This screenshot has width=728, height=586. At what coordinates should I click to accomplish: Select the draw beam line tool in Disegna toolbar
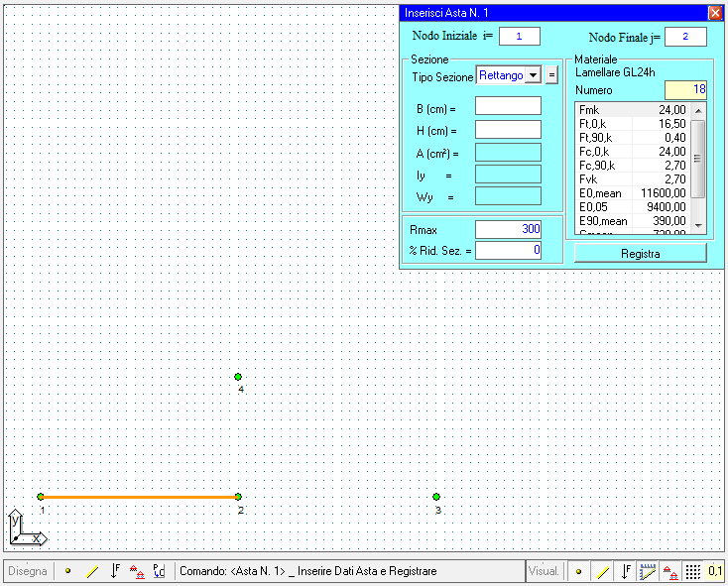pyautogui.click(x=92, y=571)
